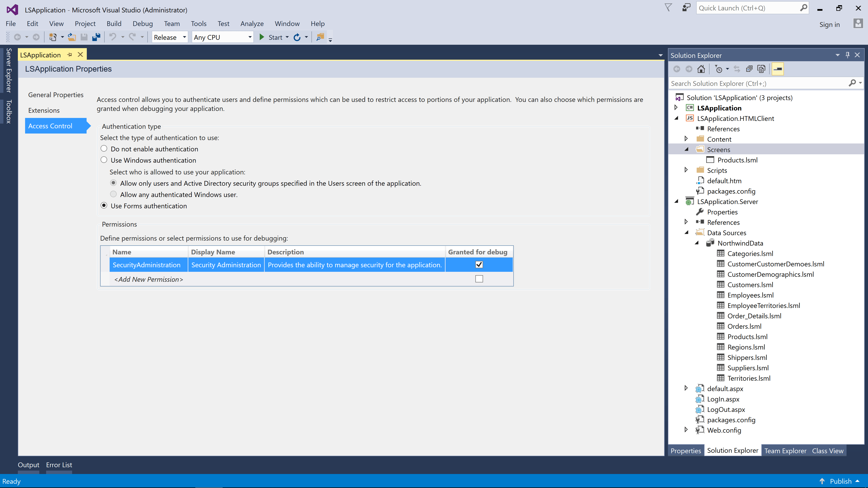Viewport: 868px width, 488px height.
Task: Click the Open File toolbar icon
Action: [72, 37]
